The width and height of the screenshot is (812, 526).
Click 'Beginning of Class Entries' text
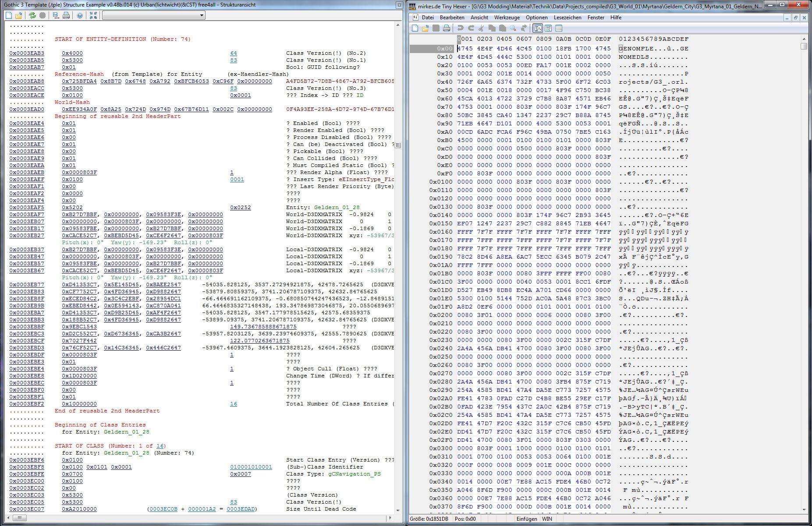[100, 425]
